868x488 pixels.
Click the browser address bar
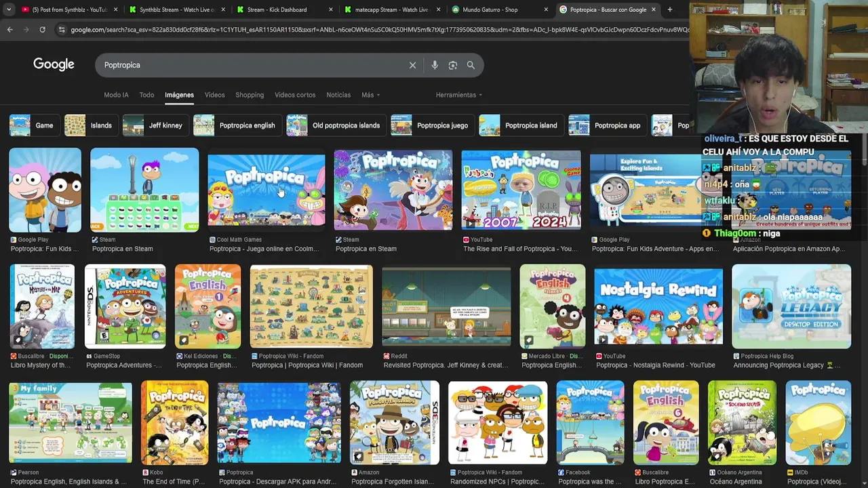(376, 30)
